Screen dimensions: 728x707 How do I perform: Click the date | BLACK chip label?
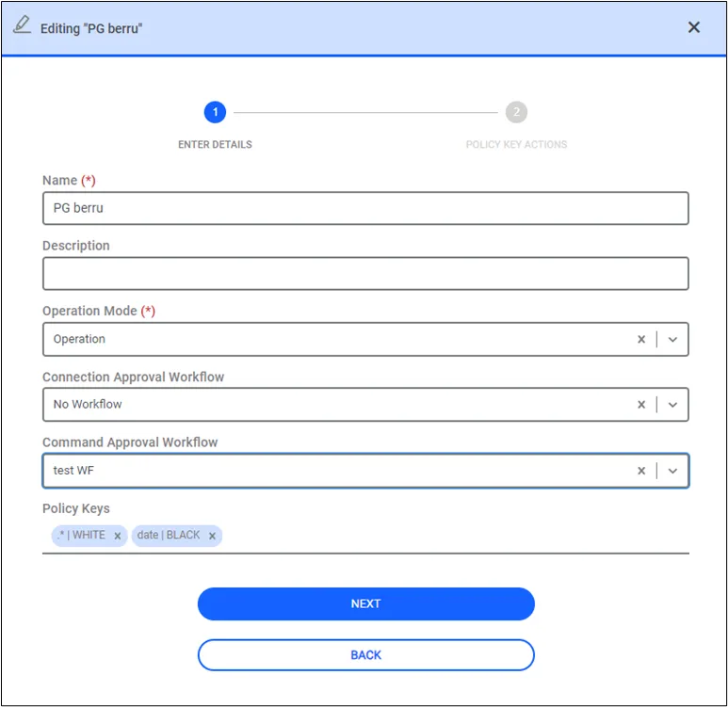(169, 536)
